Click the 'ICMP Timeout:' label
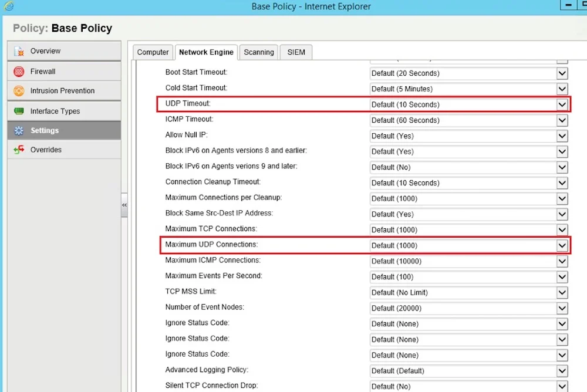The image size is (587, 392). tap(189, 119)
